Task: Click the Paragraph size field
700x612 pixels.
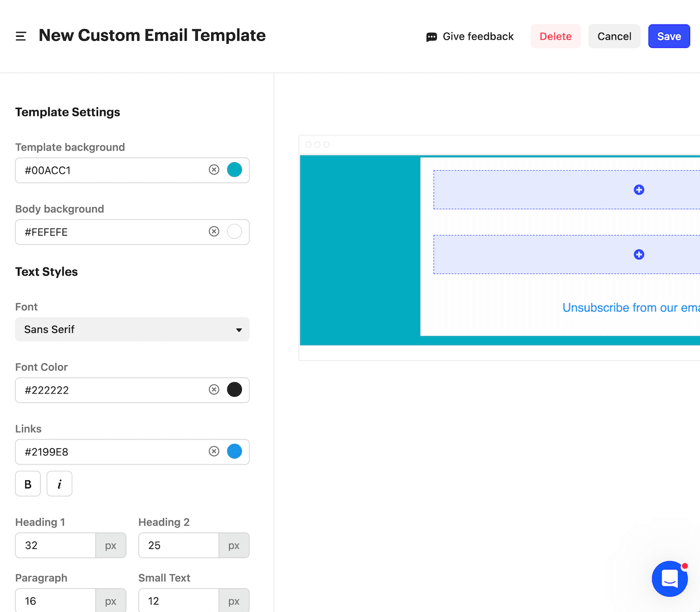Action: (x=55, y=600)
